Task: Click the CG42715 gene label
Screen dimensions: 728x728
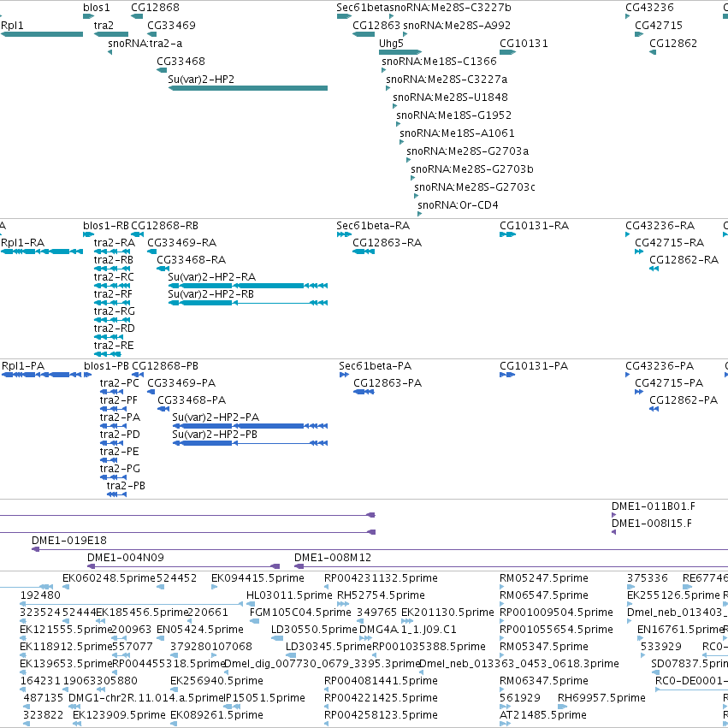Action: pos(659,26)
